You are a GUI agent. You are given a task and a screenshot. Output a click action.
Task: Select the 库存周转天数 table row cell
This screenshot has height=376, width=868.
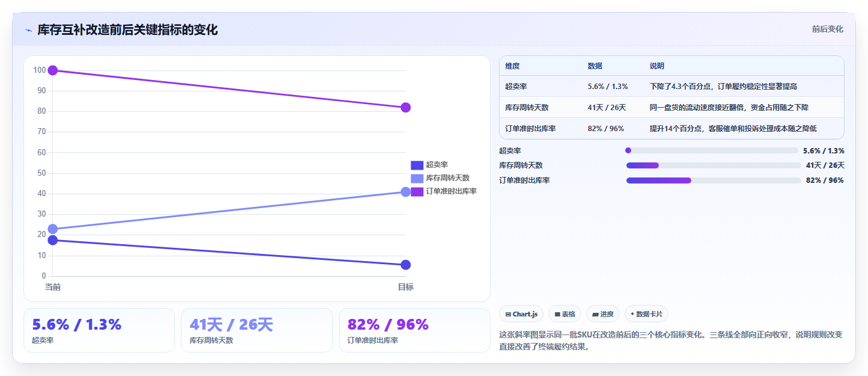click(x=527, y=108)
